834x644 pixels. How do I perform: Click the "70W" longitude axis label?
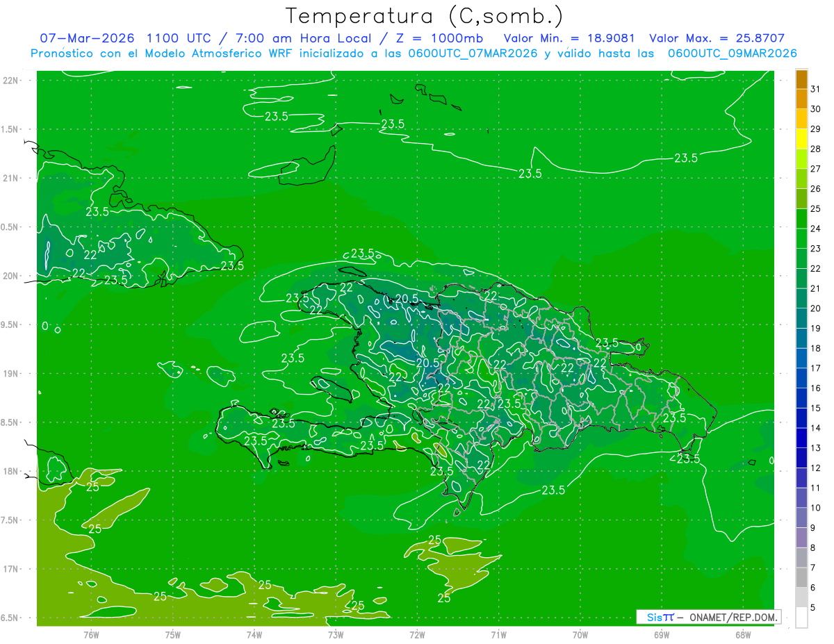(580, 635)
